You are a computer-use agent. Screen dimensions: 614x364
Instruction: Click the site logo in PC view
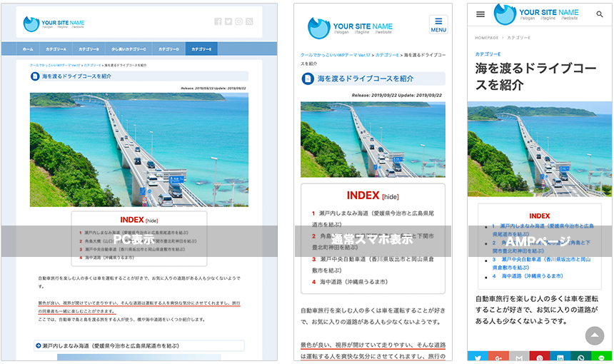coord(54,24)
